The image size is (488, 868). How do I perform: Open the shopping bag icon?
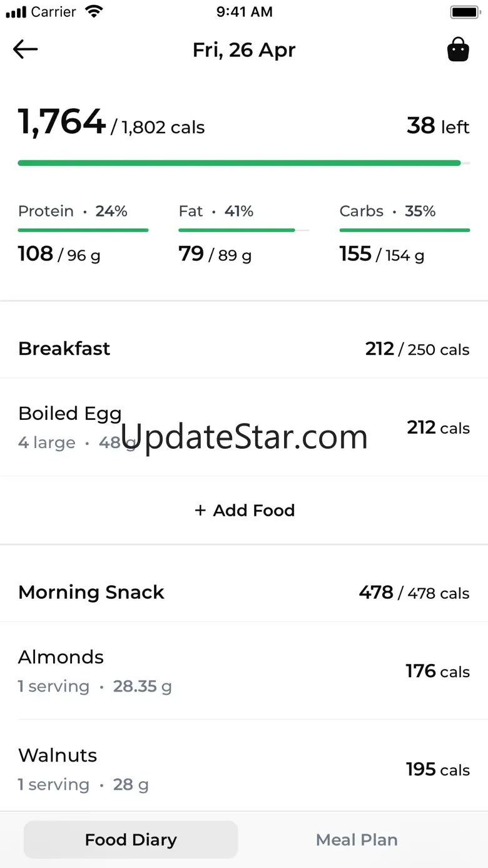click(x=458, y=49)
